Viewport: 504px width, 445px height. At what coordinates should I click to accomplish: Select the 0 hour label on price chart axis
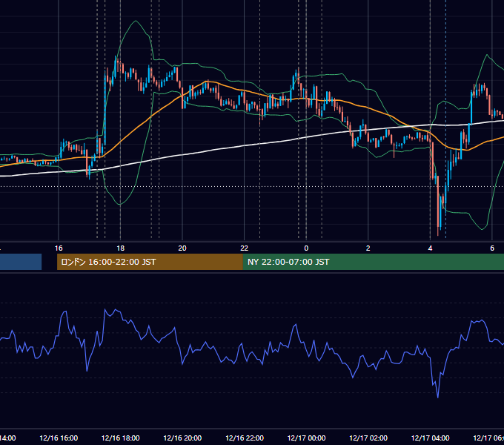[306, 248]
